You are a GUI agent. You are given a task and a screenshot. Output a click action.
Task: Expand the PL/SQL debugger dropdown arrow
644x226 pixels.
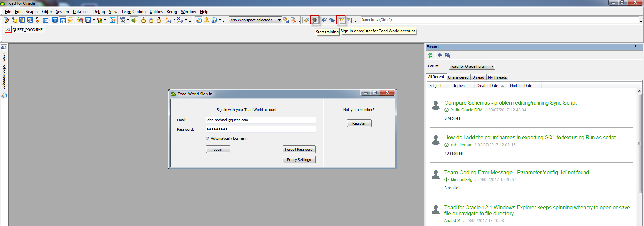point(128,20)
